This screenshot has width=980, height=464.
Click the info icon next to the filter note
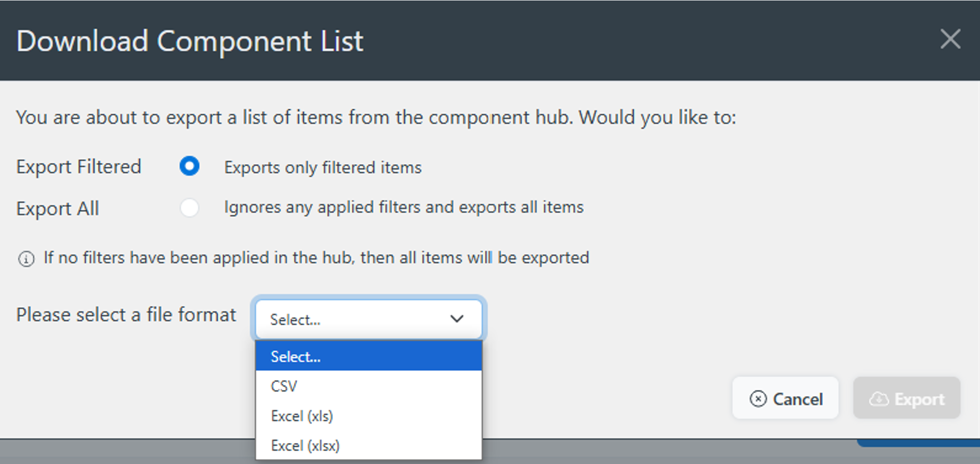point(26,258)
